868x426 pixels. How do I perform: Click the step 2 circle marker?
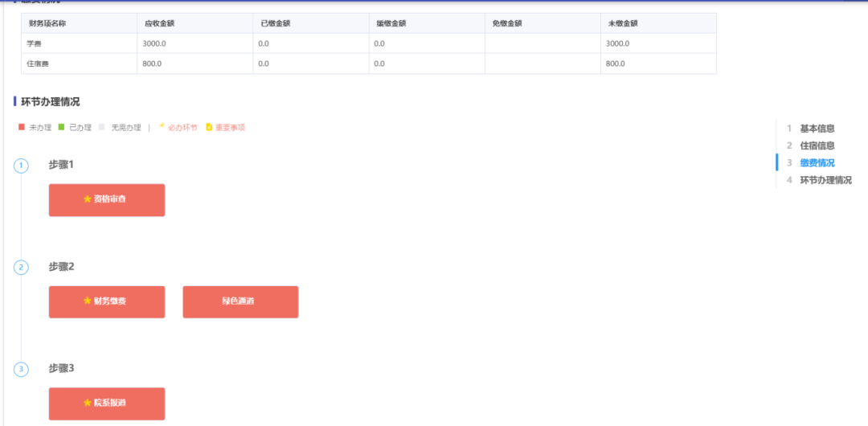pos(21,268)
